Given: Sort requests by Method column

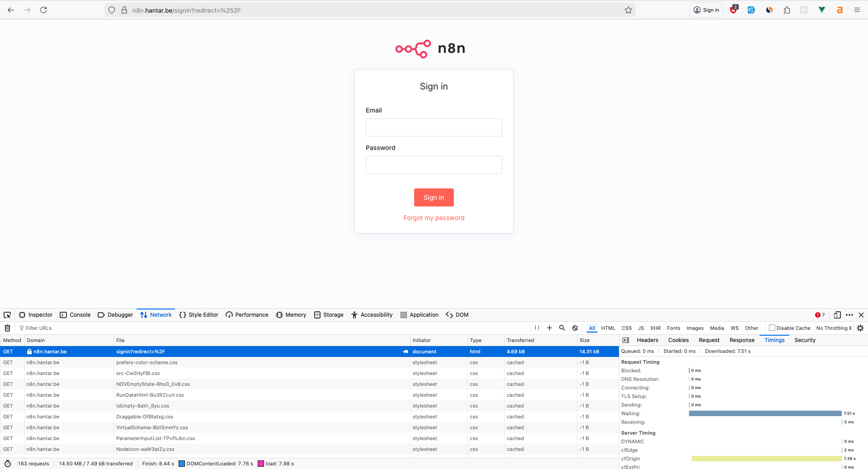Looking at the screenshot, I should pyautogui.click(x=12, y=340).
